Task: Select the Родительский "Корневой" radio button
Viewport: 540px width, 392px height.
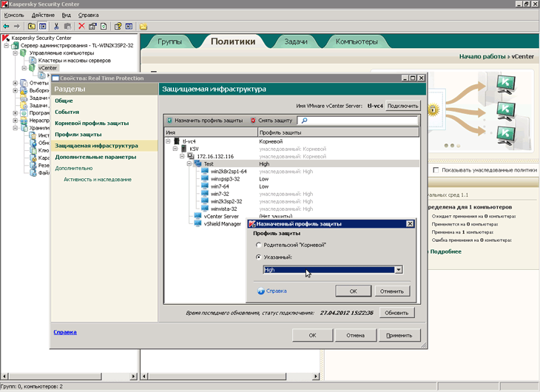Action: point(259,245)
